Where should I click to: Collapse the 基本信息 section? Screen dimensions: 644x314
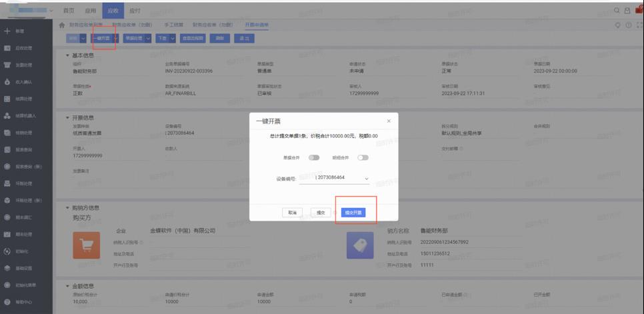(67, 55)
